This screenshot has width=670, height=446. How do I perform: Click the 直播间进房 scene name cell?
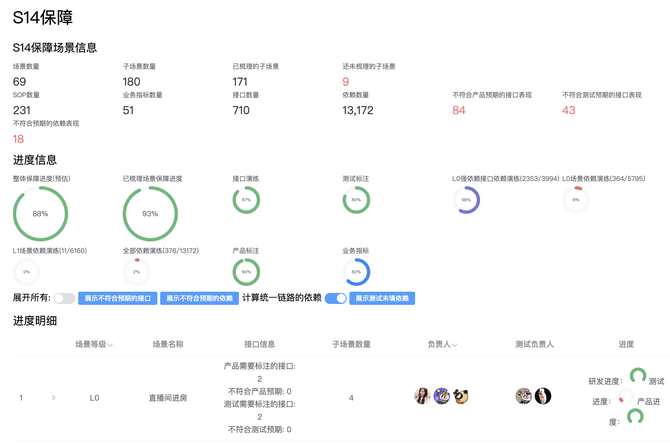pyautogui.click(x=168, y=398)
